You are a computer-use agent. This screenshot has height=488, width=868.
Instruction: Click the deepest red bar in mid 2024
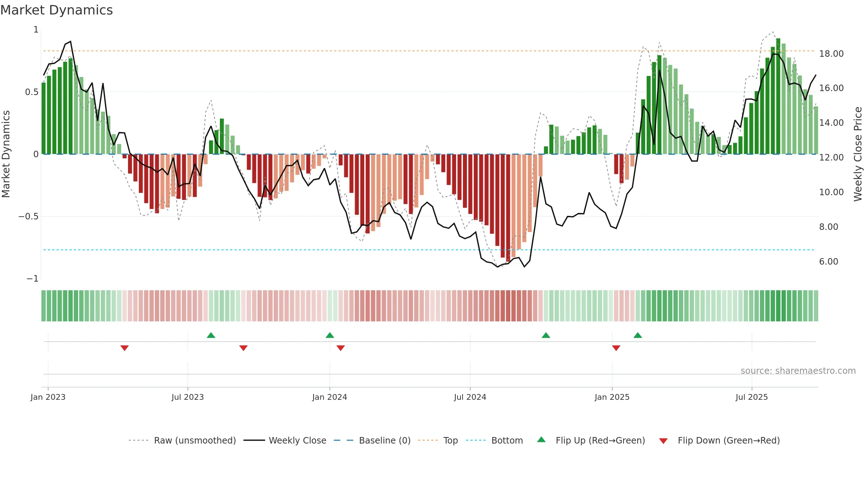coord(508,208)
